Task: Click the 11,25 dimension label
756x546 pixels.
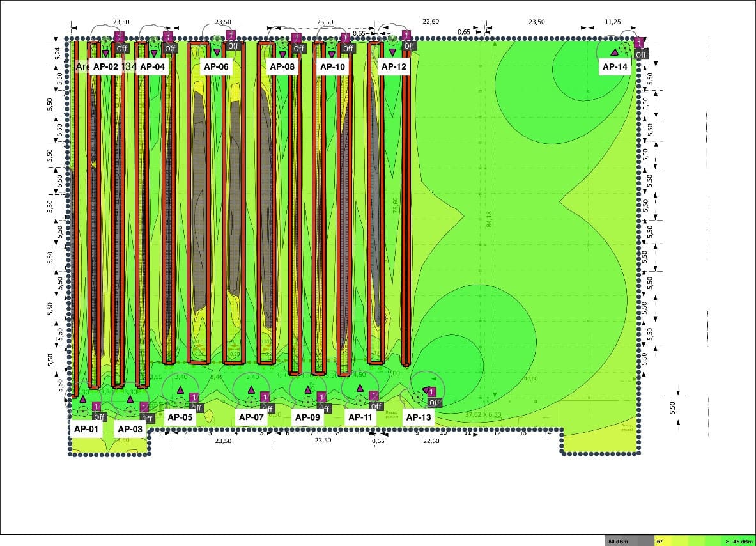Action: (x=613, y=22)
